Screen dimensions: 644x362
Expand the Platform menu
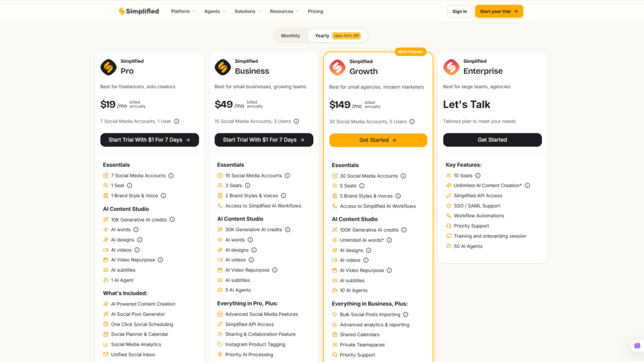point(183,11)
